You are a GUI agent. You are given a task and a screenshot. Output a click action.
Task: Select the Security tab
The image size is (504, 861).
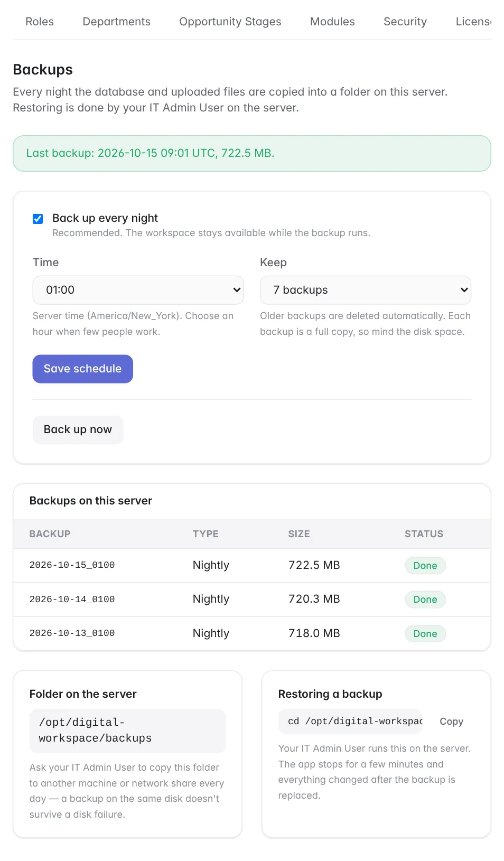point(405,22)
